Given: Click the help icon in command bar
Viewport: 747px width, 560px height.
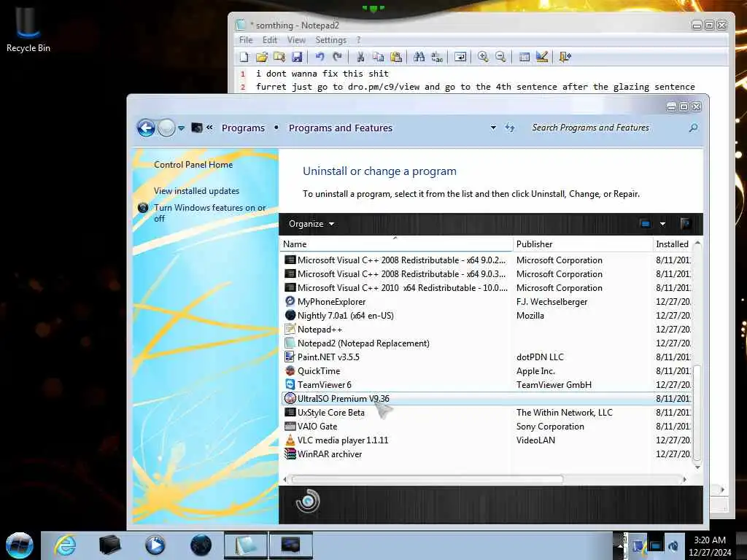Looking at the screenshot, I should (686, 224).
